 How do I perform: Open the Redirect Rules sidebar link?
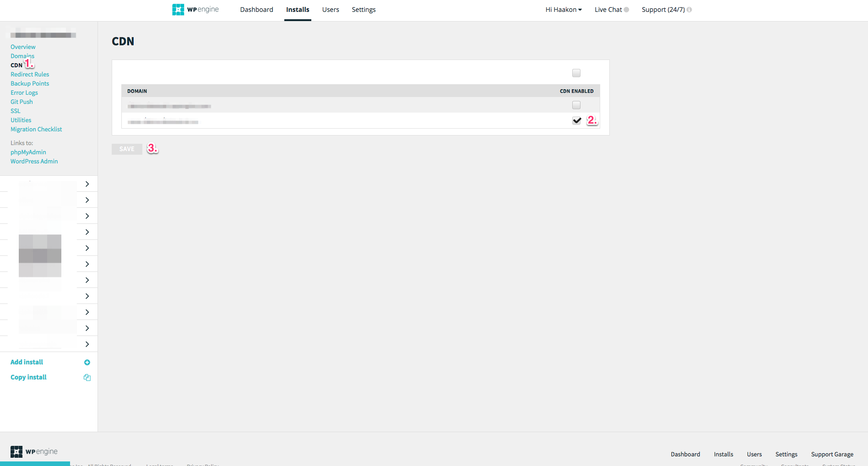click(30, 75)
